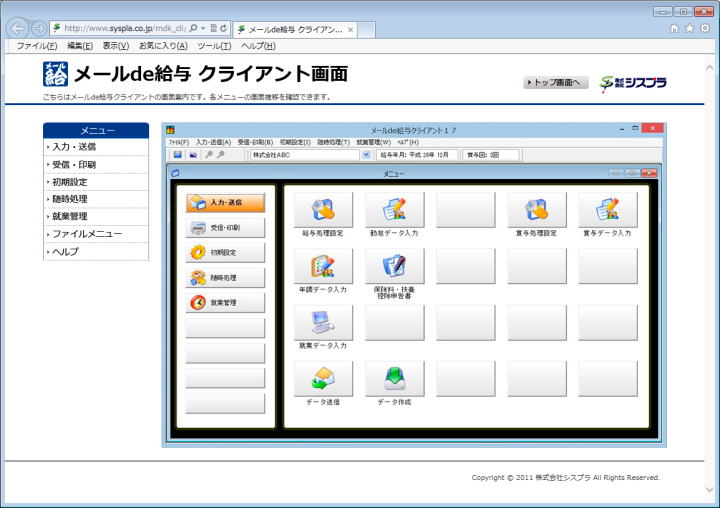
Task: Open 受信・印刷(B) menu in client window
Action: (x=255, y=142)
